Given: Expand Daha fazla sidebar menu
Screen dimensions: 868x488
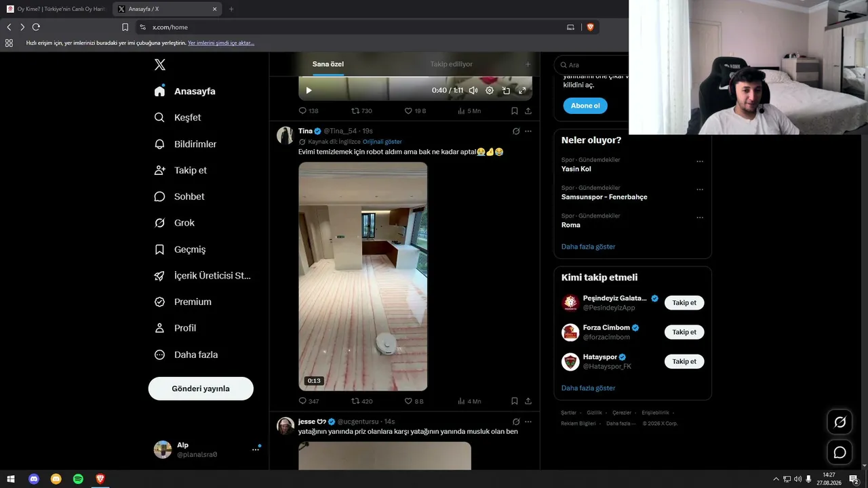Looking at the screenshot, I should [x=186, y=354].
